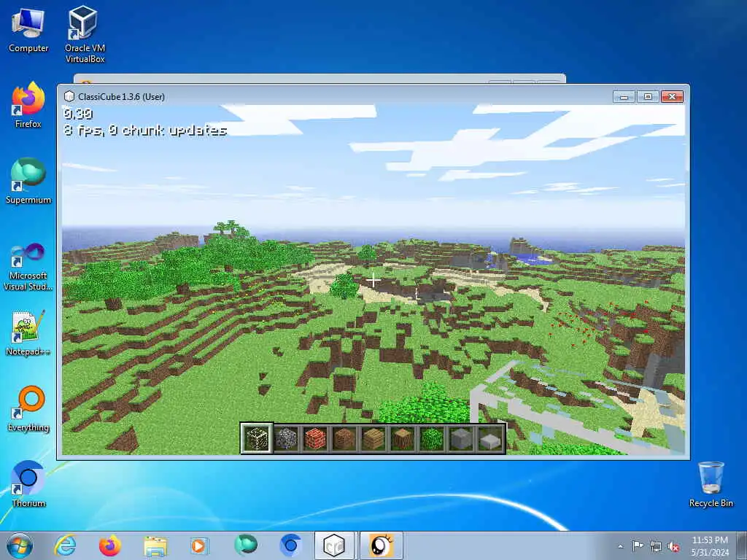This screenshot has height=560, width=747.
Task: Click the ClassiCube 1.3.6 (User) title text
Action: 122,97
